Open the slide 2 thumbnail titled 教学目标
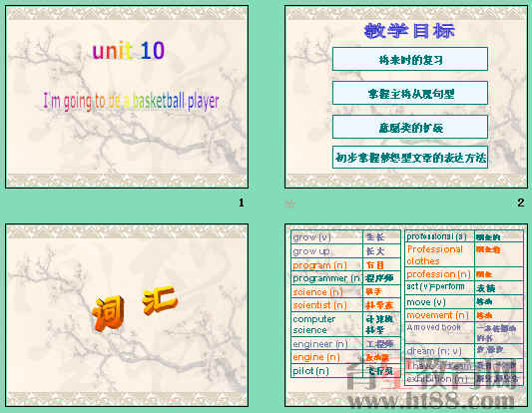The width and height of the screenshot is (532, 413). 406,97
